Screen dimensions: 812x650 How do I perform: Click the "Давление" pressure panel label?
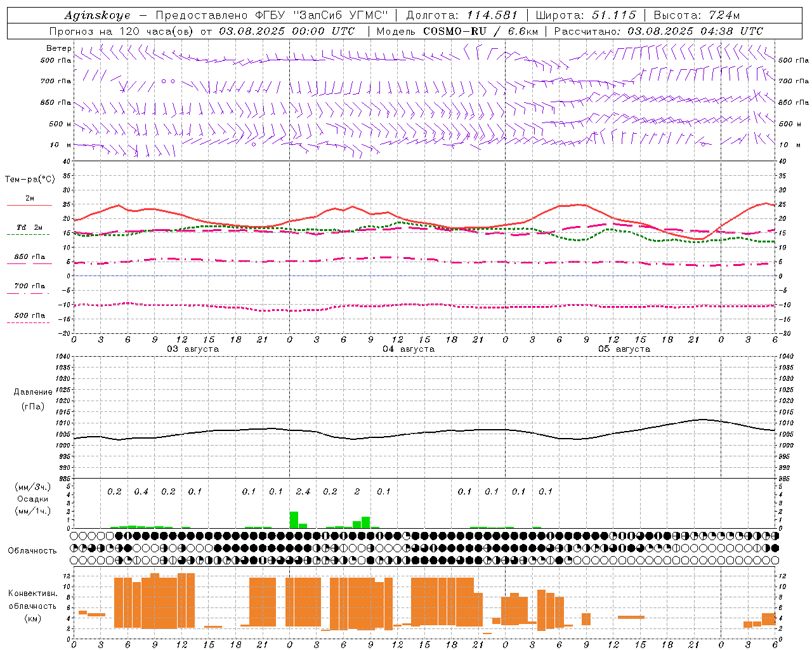click(33, 392)
